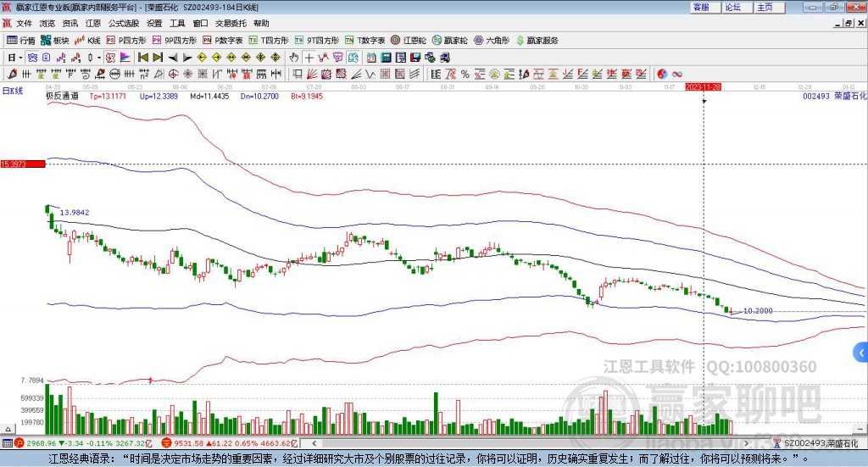Click the 日K线 chart label
The width and height of the screenshot is (868, 467).
click(x=13, y=91)
